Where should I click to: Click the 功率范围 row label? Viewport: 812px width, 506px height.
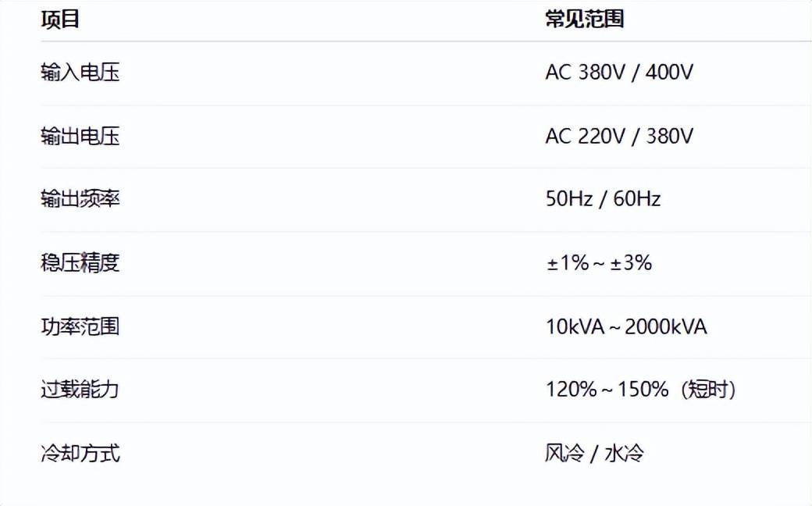(x=80, y=326)
